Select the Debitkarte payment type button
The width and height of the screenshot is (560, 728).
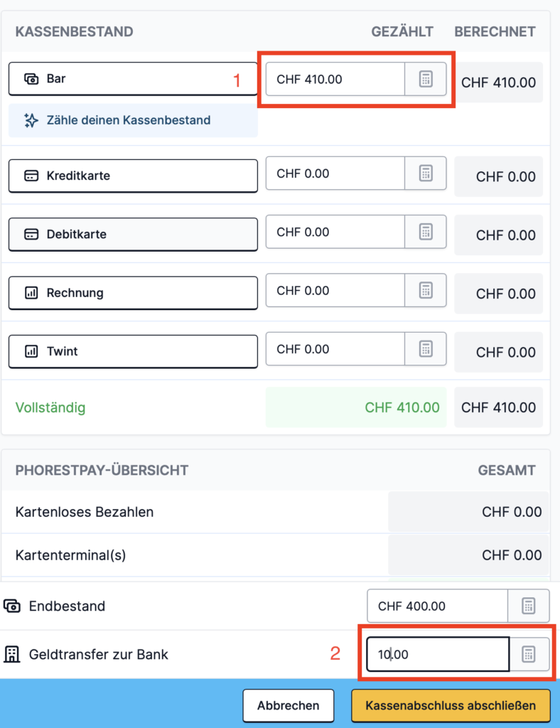point(133,234)
